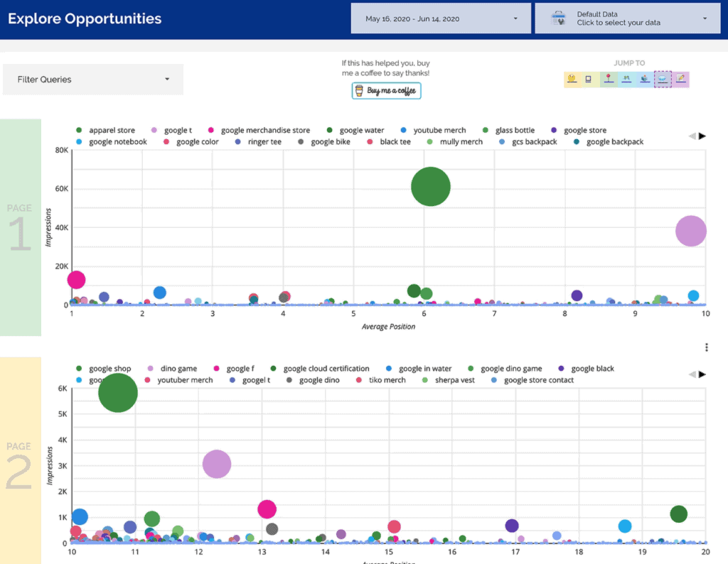Jump to section with pencil note icon
728x564 pixels.
680,80
